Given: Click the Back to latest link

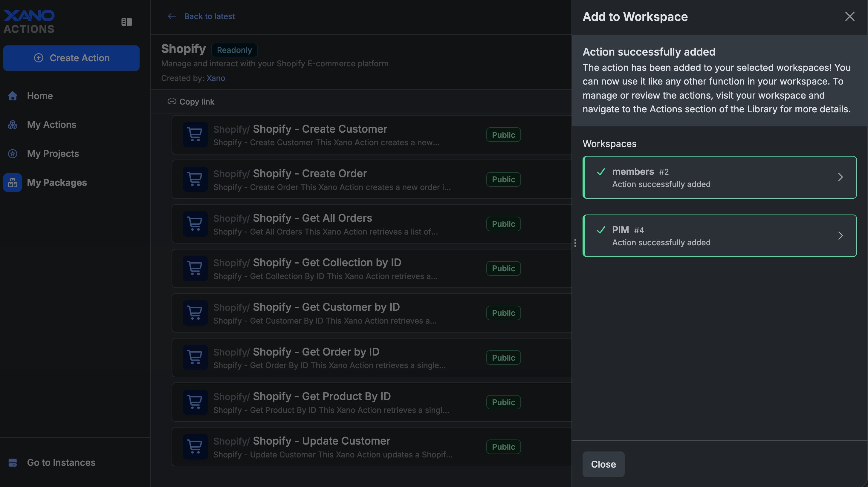Looking at the screenshot, I should pyautogui.click(x=209, y=16).
